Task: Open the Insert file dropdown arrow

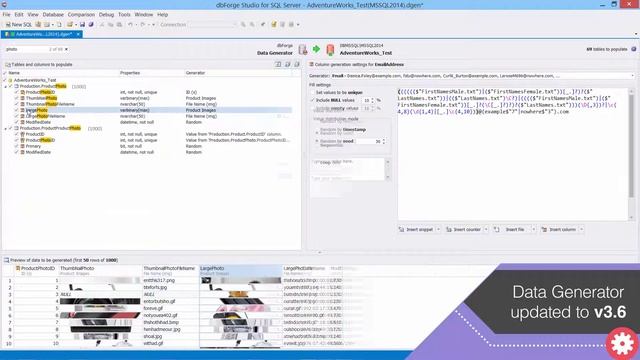Action: pos(533,229)
